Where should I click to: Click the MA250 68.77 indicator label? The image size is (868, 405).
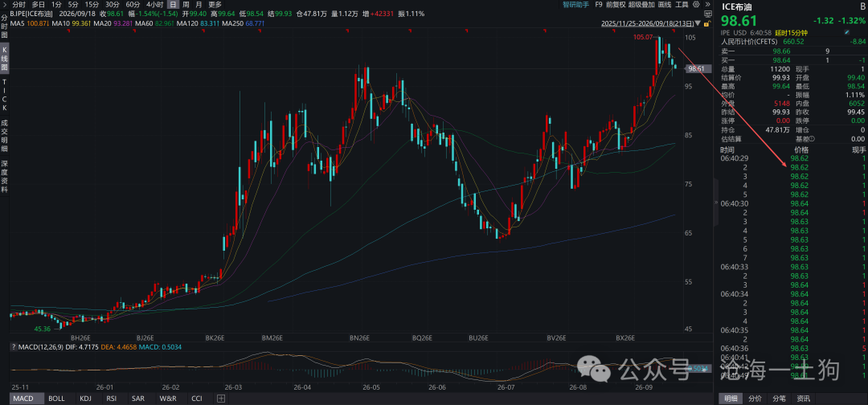pyautogui.click(x=241, y=23)
